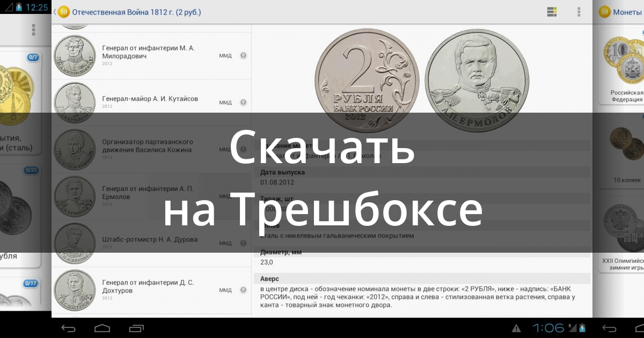Screen dimensions: 644x338
Task: Tap Android home button in bottom navigation bar
Action: point(103,328)
